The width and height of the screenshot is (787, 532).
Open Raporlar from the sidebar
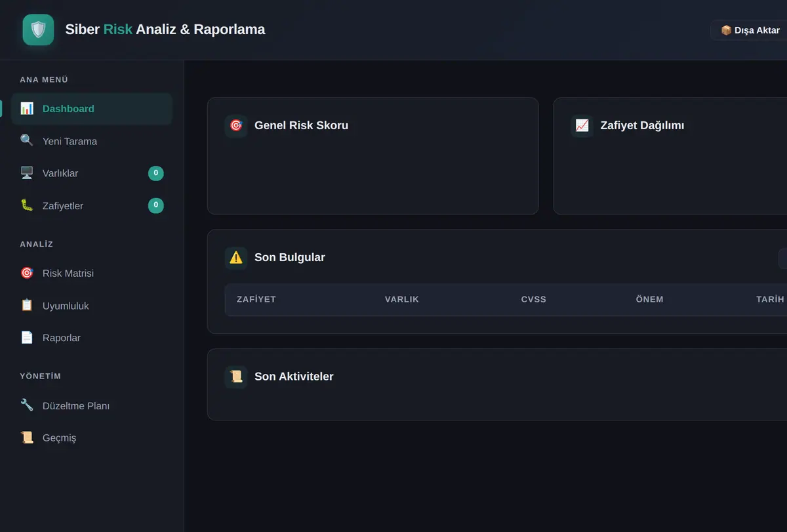point(92,338)
